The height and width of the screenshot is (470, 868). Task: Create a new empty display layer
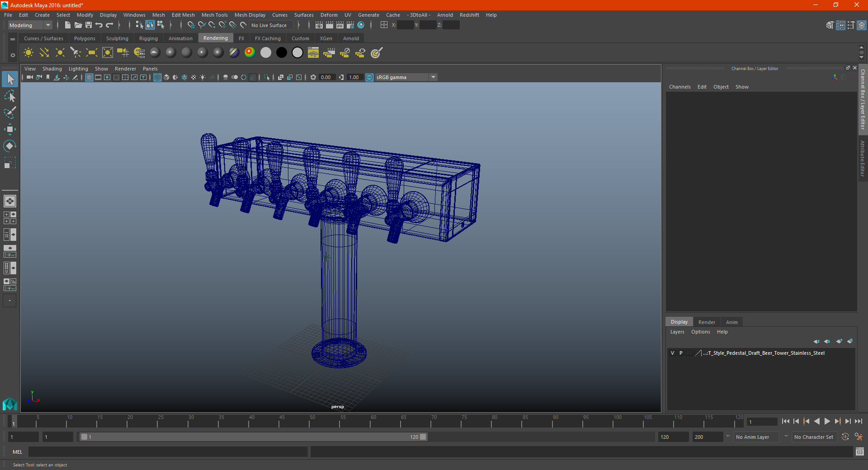(x=840, y=341)
